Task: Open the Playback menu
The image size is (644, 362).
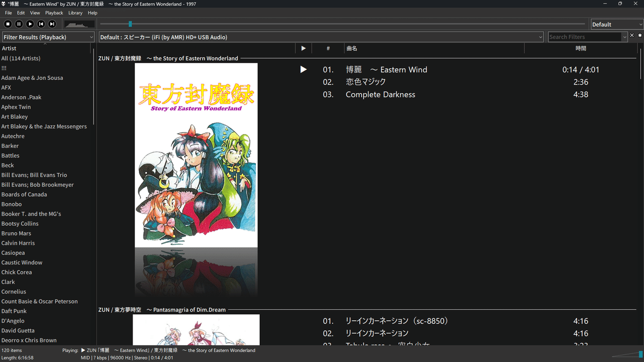Action: point(54,13)
